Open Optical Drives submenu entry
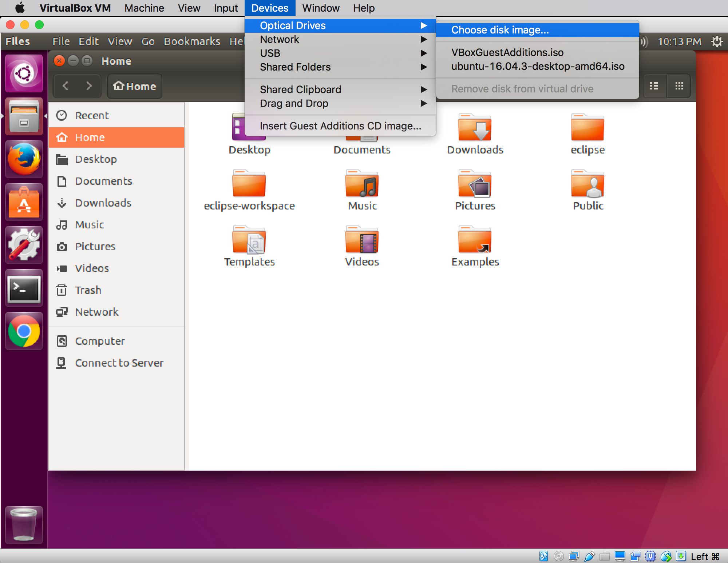Viewport: 728px width, 563px height. [340, 25]
